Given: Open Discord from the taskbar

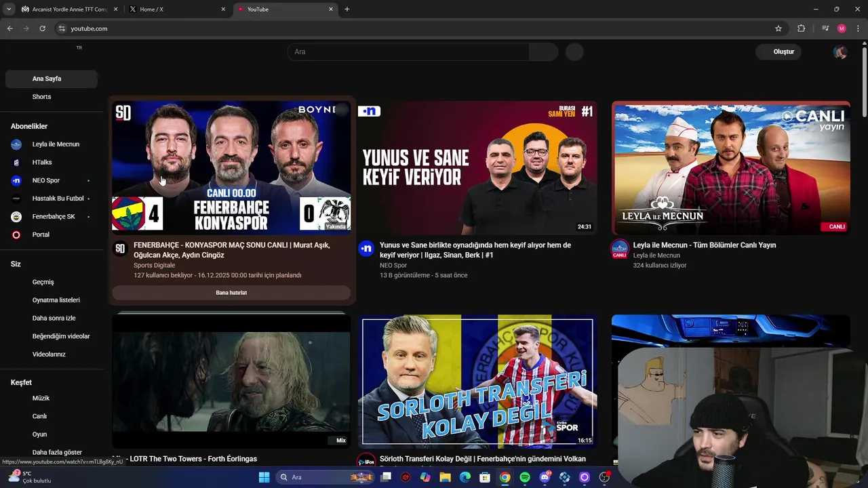Looking at the screenshot, I should [545, 477].
